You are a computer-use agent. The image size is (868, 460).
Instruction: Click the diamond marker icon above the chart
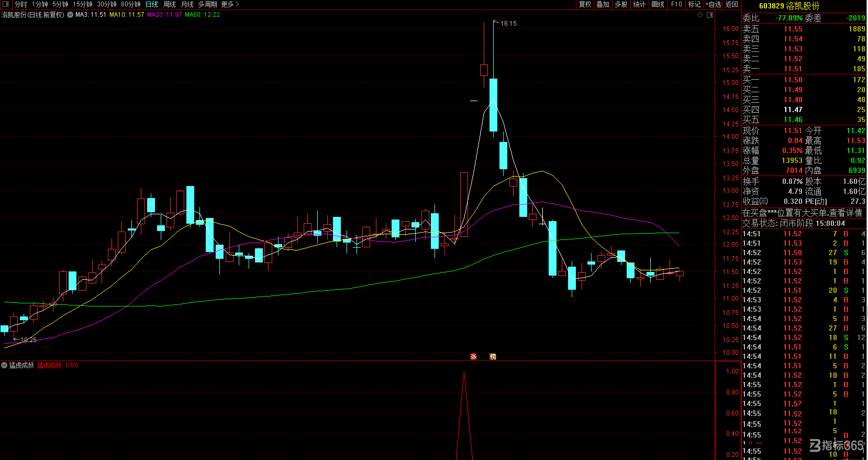coord(700,15)
